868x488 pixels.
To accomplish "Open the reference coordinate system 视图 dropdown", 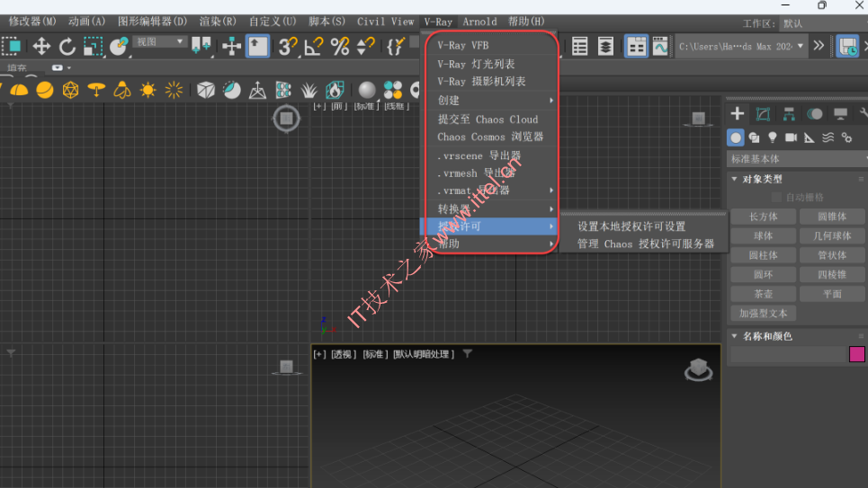I will click(x=159, y=42).
